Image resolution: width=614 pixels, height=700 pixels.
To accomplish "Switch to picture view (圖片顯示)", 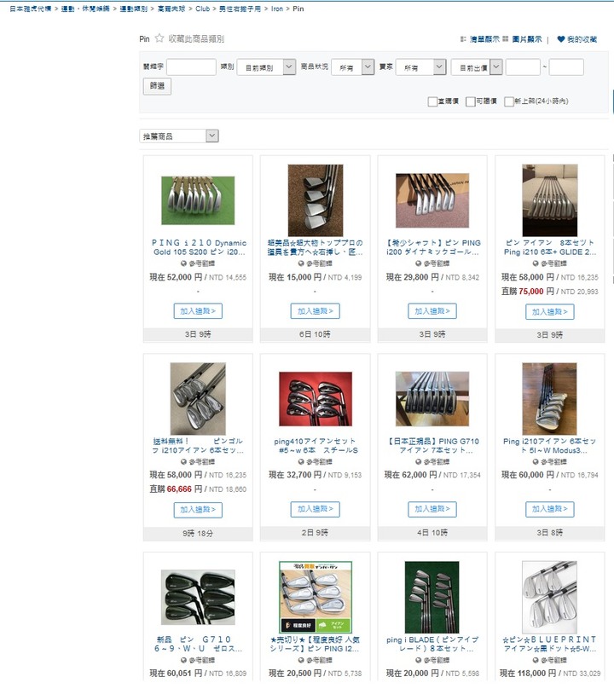I will tap(522, 39).
